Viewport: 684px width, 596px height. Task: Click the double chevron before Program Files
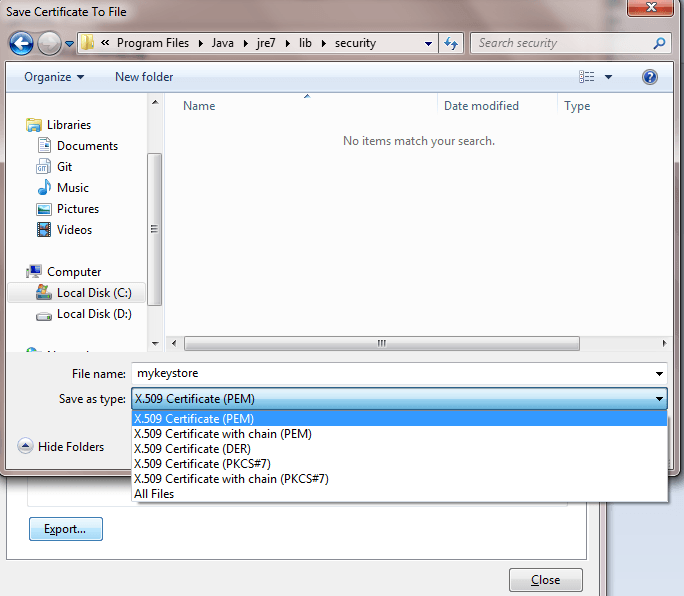point(105,42)
